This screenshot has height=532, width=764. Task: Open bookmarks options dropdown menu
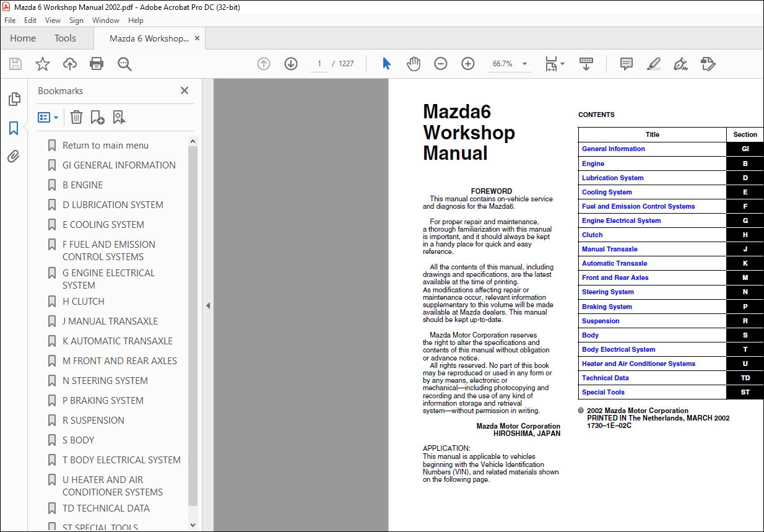click(x=48, y=117)
